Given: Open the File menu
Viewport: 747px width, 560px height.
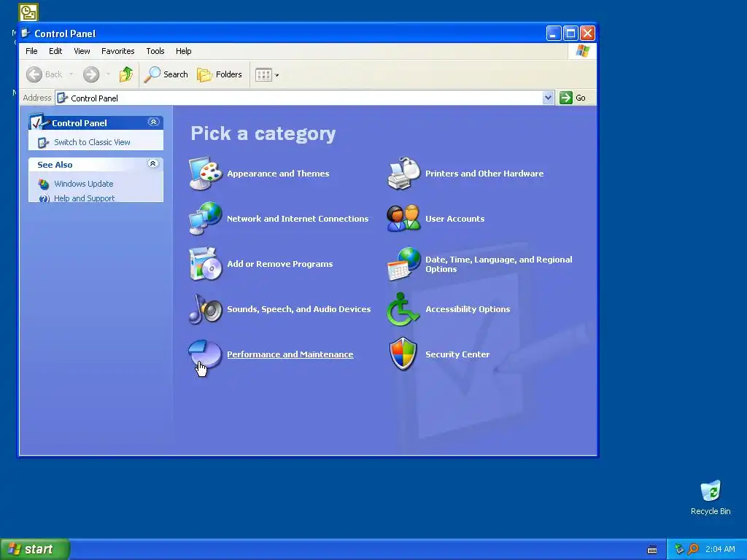Looking at the screenshot, I should [x=31, y=51].
